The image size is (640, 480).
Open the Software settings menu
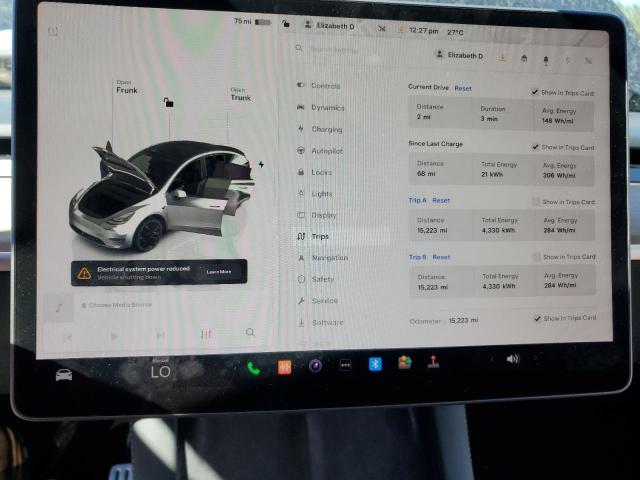(320, 322)
